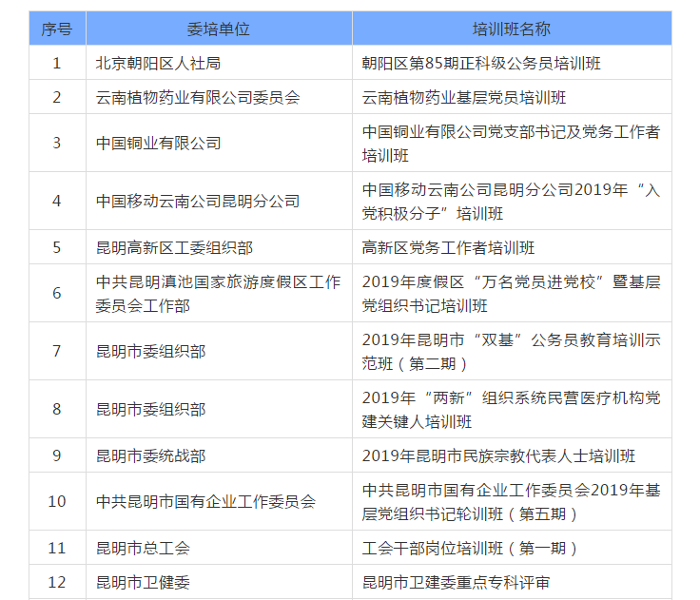Select 云南植物药业基层党员培训班 cell
The height and width of the screenshot is (600, 700).
click(512, 97)
